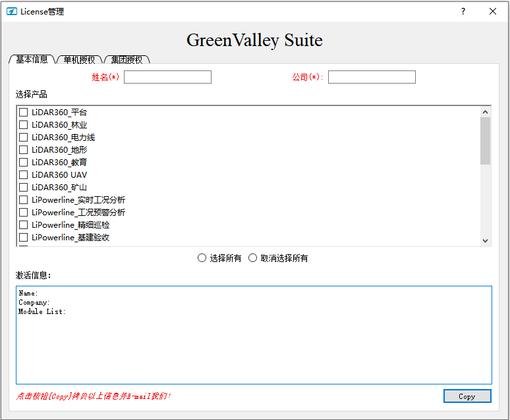Close the License管理 dialog
The image size is (510, 420).
[x=493, y=11]
